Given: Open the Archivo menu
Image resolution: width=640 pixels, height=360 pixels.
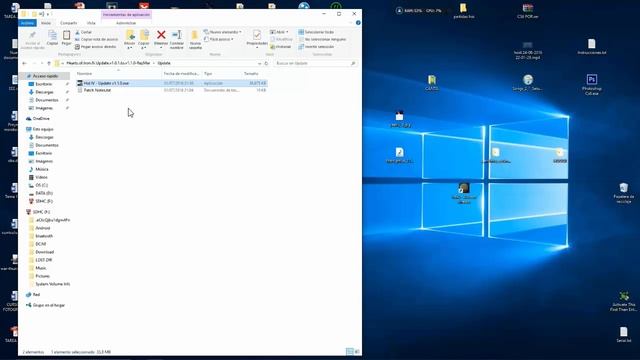Looking at the screenshot, I should (27, 23).
